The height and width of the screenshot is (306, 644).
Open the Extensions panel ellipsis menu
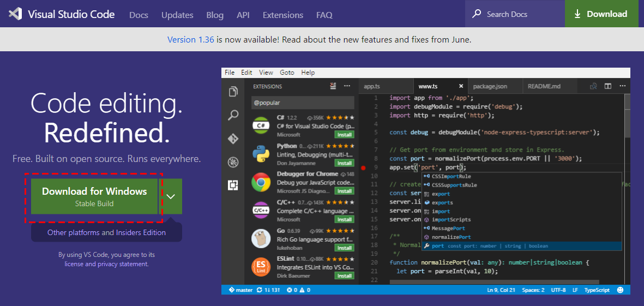point(347,86)
